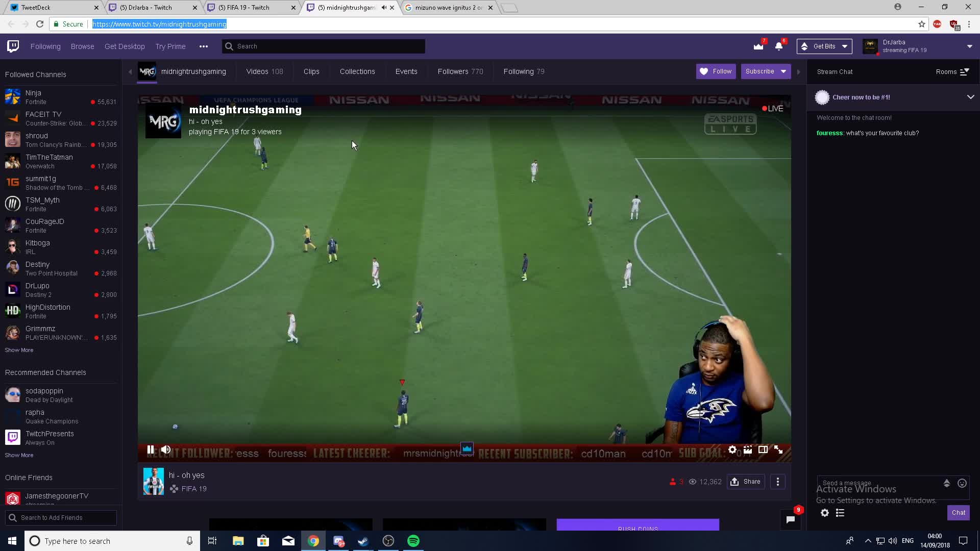The height and width of the screenshot is (551, 980).
Task: Open sodapoppin in recommended channels
Action: [x=61, y=395]
